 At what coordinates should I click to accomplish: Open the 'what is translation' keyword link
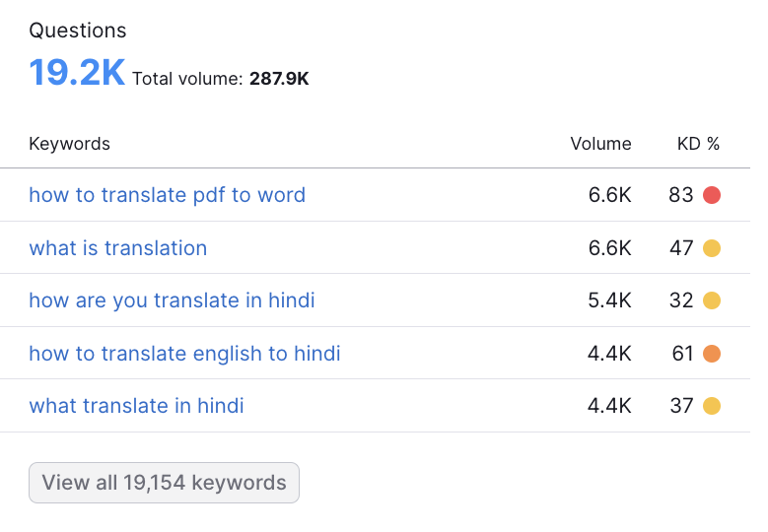coord(117,248)
